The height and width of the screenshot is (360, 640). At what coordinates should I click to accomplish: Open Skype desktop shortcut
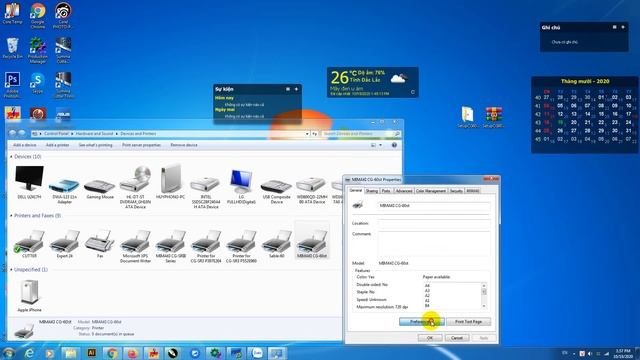point(38,83)
